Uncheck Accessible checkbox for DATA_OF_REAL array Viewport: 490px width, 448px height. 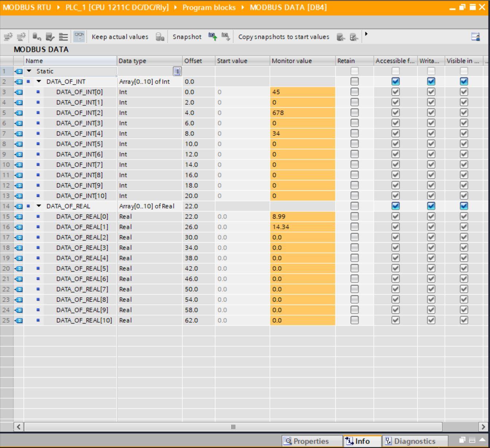(395, 206)
